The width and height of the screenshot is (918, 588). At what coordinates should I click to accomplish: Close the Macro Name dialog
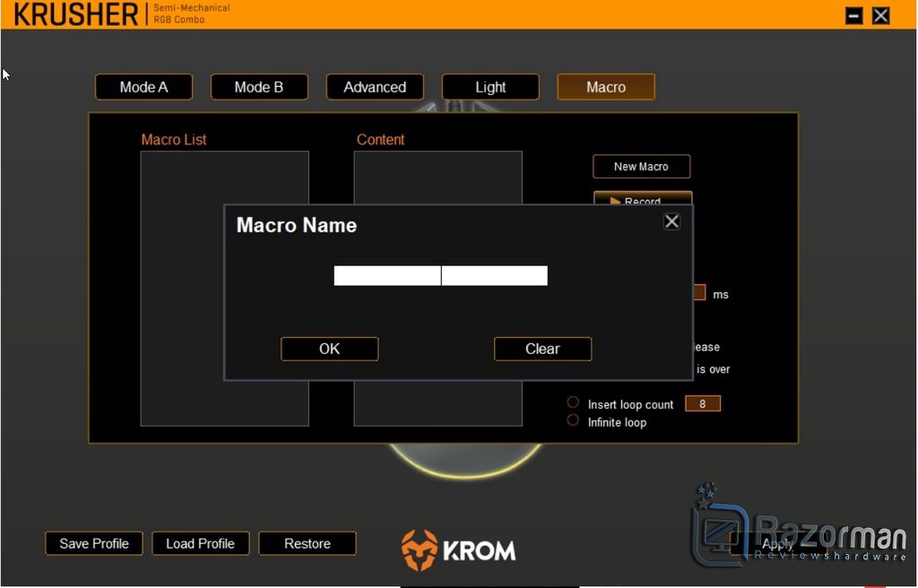point(671,221)
